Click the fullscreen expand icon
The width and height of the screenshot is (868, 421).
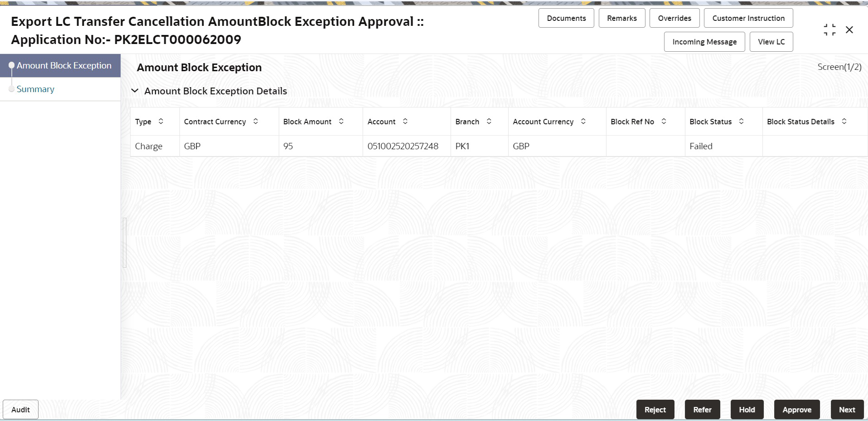point(829,29)
